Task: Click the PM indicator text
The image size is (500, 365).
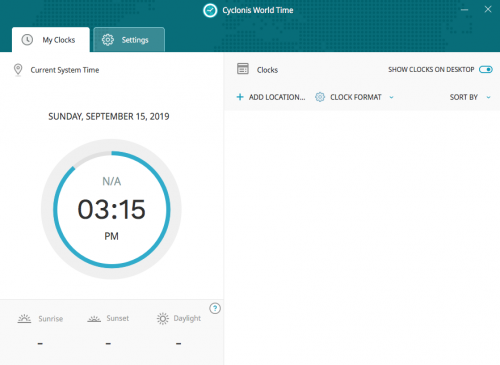Action: pyautogui.click(x=111, y=236)
